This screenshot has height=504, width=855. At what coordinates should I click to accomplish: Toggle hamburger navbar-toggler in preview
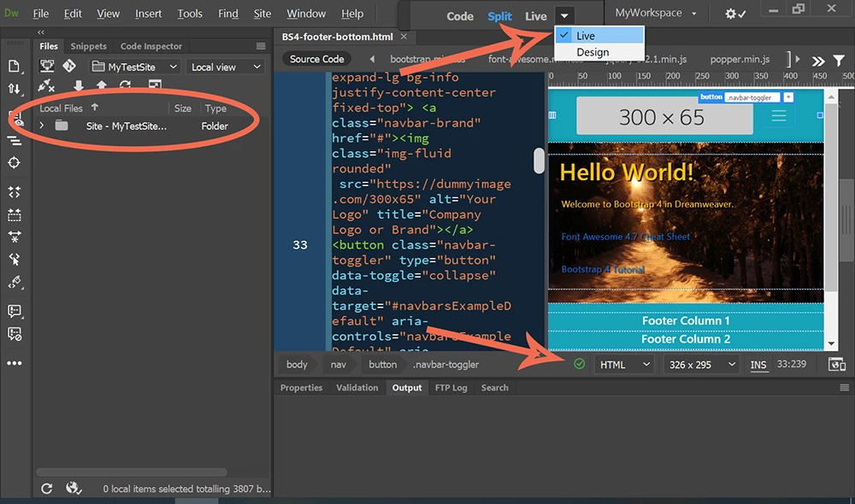779,115
